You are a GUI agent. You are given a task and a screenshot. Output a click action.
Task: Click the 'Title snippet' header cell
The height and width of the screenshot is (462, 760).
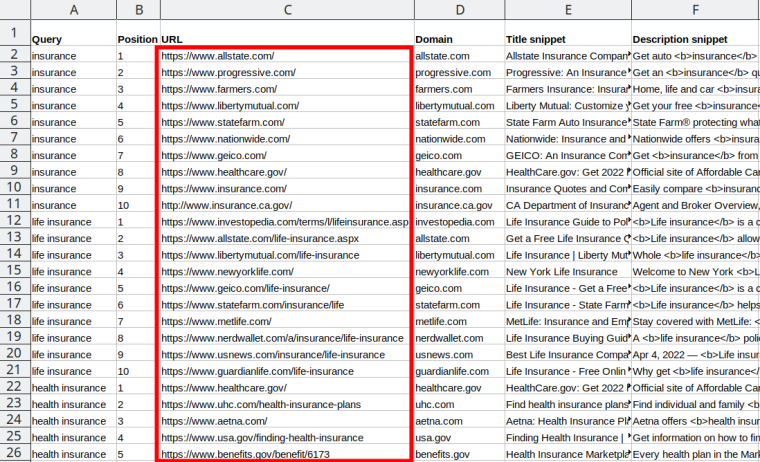(568, 33)
